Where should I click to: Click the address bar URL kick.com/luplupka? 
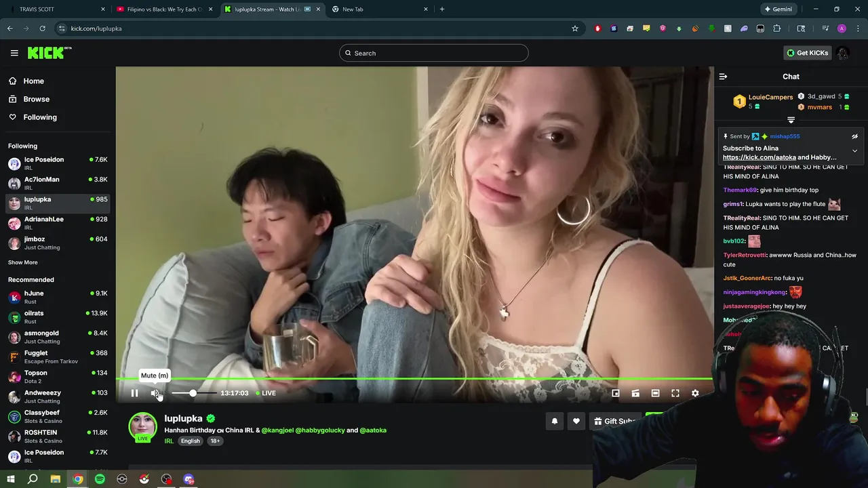[x=96, y=28]
